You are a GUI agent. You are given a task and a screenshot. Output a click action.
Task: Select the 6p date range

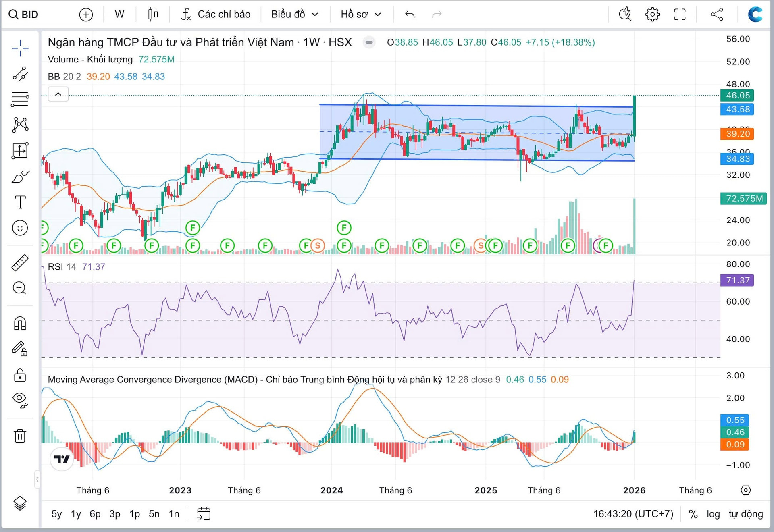95,514
